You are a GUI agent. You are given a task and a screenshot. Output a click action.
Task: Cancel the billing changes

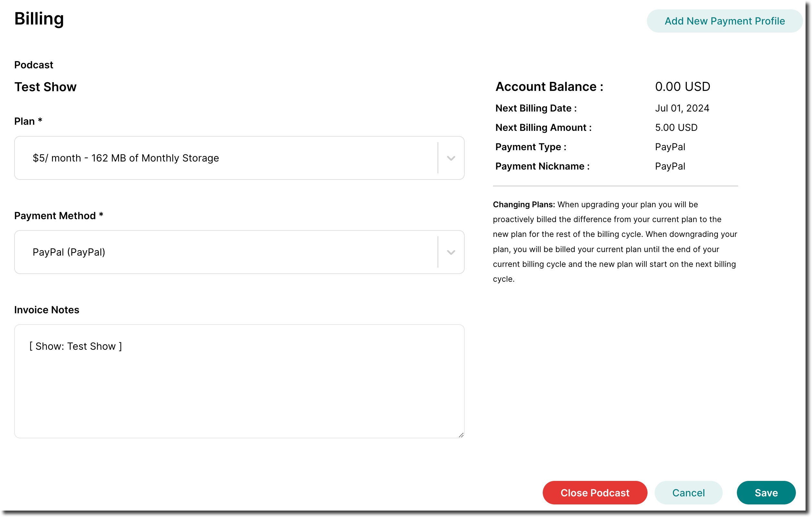click(688, 493)
